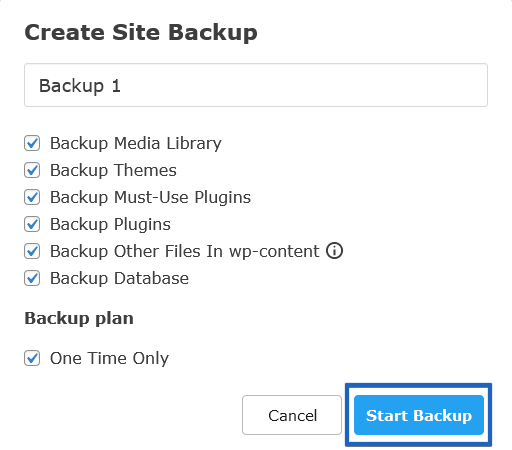
Task: Click the Start Backup button
Action: pos(419,415)
